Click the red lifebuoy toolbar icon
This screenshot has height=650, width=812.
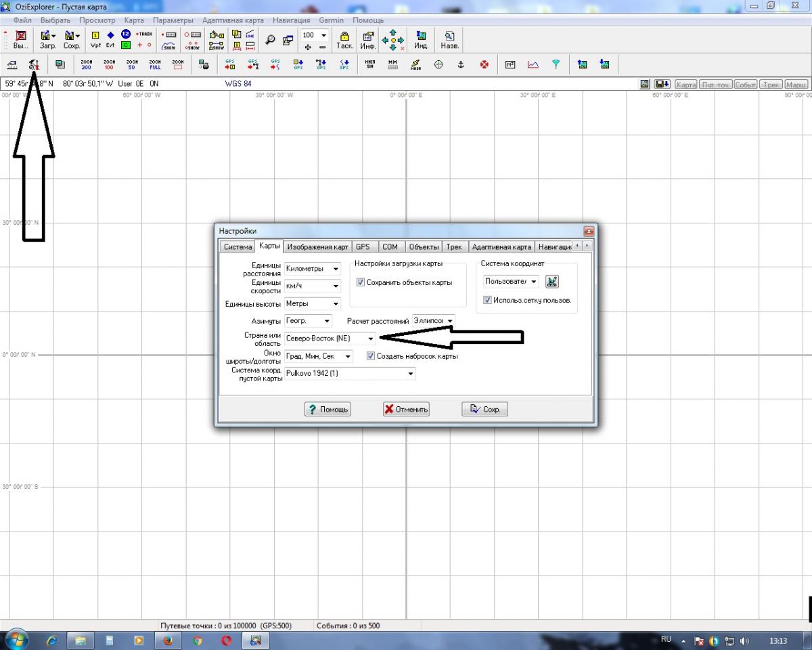[x=484, y=64]
